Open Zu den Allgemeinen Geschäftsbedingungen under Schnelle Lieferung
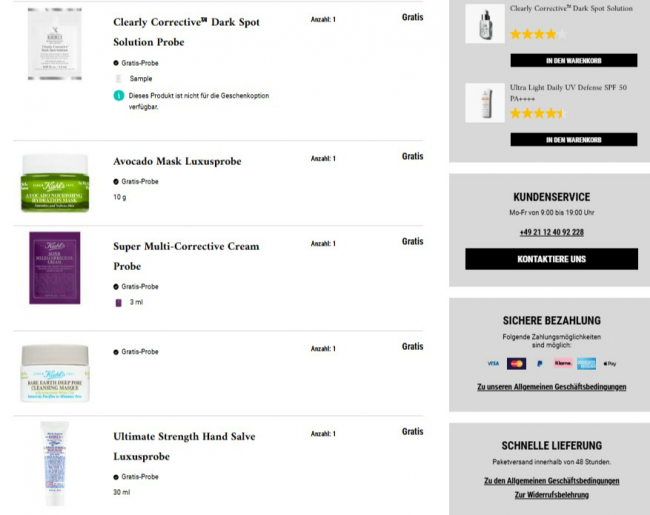 point(551,481)
